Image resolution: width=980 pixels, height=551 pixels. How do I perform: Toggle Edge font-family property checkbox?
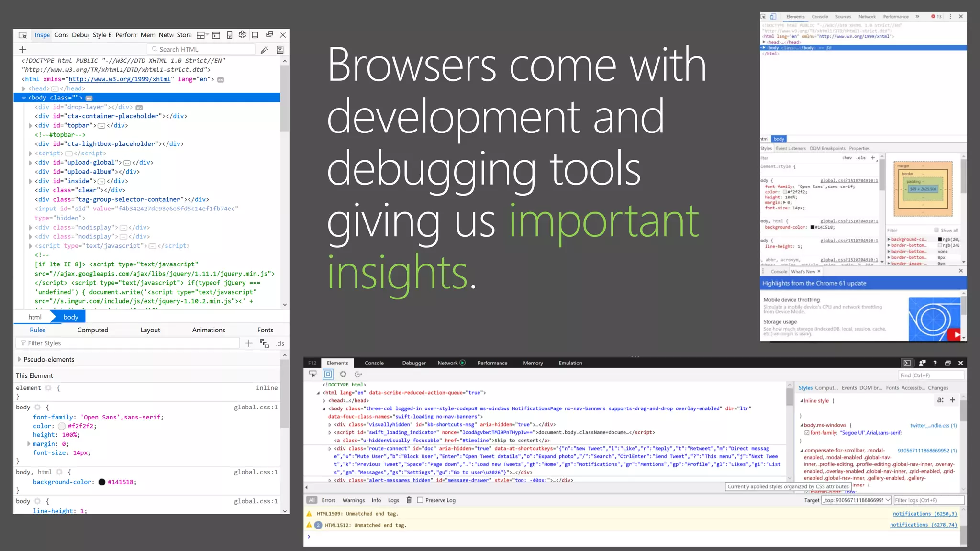pyautogui.click(x=807, y=433)
